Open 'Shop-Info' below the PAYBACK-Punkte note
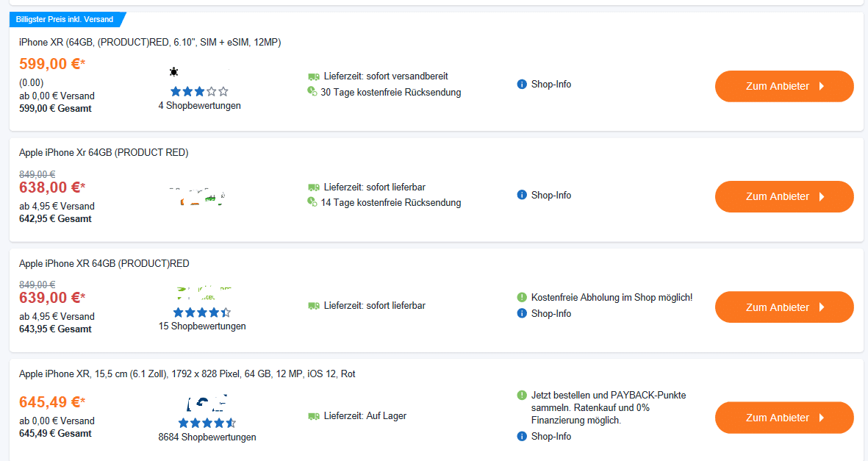This screenshot has width=868, height=461. point(550,437)
